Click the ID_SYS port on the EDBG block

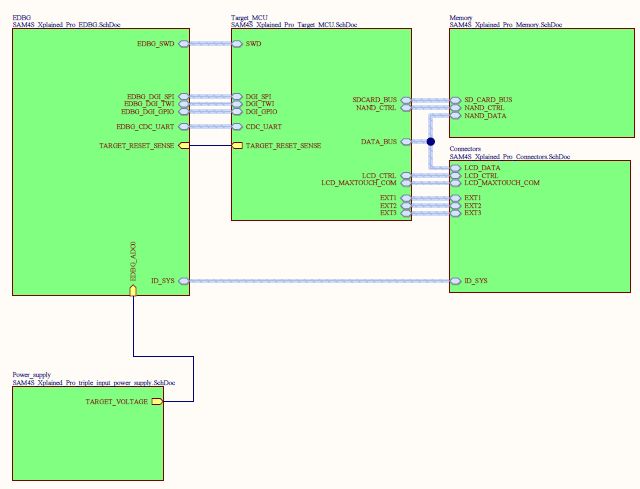(184, 281)
